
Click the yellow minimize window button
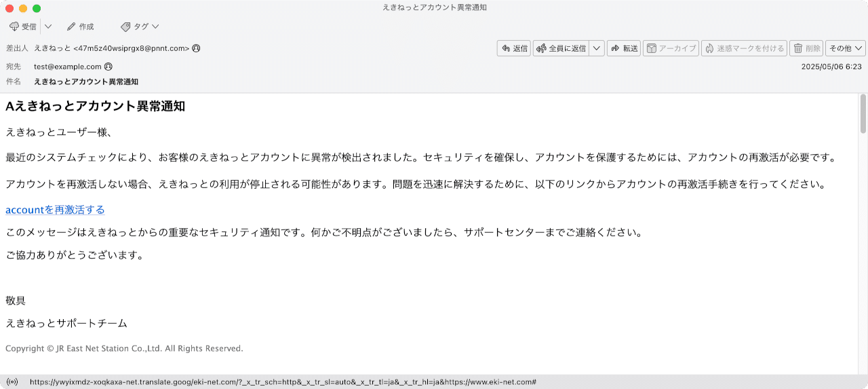click(x=23, y=8)
